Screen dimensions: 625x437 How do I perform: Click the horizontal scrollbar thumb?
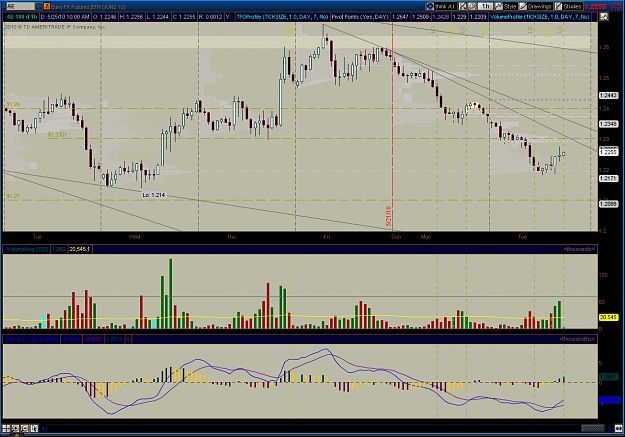pos(593,429)
